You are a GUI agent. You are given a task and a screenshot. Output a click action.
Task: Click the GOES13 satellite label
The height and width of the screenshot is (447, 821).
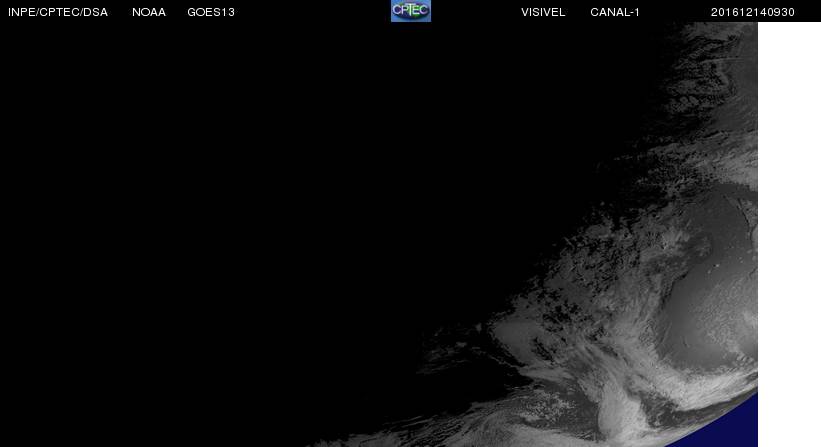211,12
